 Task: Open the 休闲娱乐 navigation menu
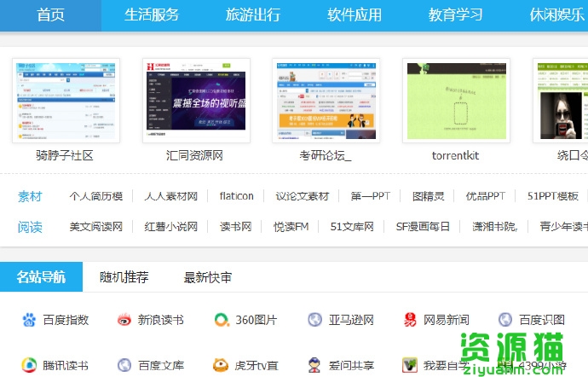click(556, 15)
